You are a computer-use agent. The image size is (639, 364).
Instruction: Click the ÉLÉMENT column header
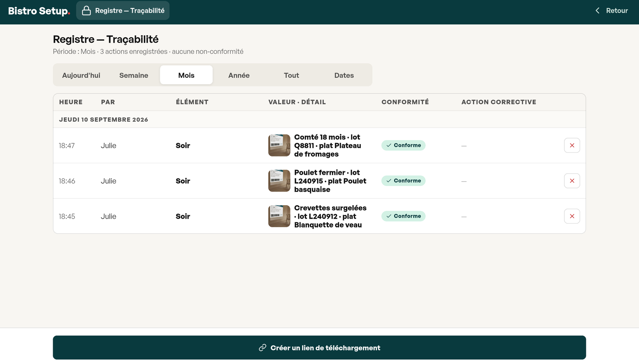pyautogui.click(x=192, y=102)
